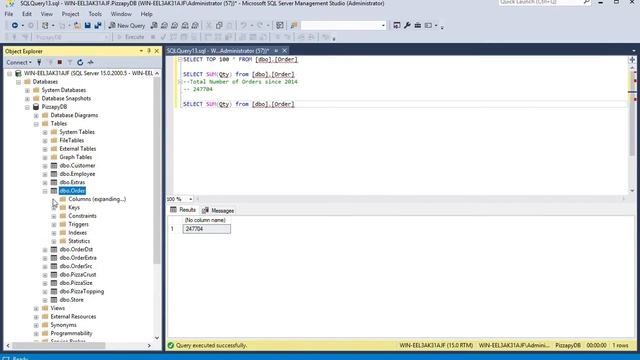Click the Object Explorer horizontal scrollbar

tap(59, 345)
